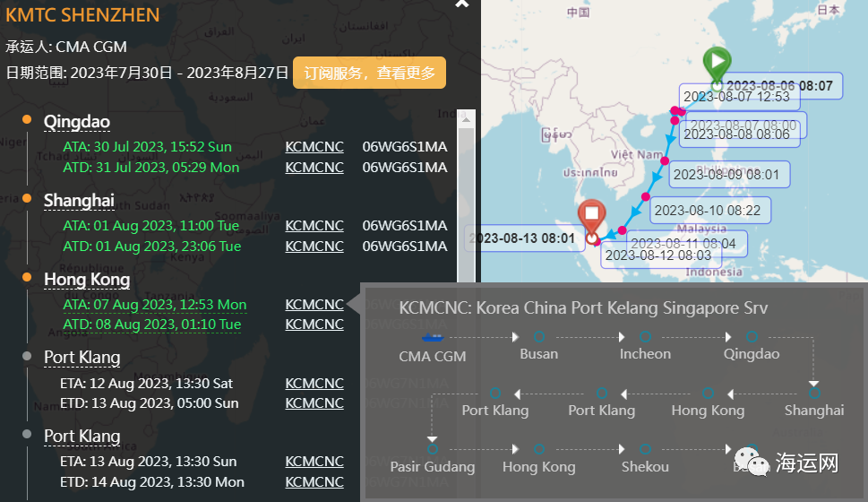This screenshot has width=868, height=502.
Task: Click pink track point beside 2023-08-09 label
Action: pos(665,160)
